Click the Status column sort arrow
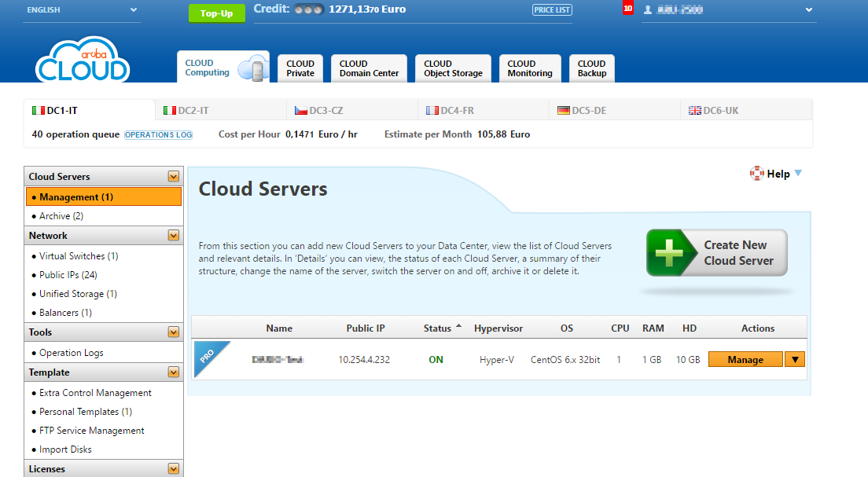Viewport: 868px width, 477px height. (x=458, y=326)
